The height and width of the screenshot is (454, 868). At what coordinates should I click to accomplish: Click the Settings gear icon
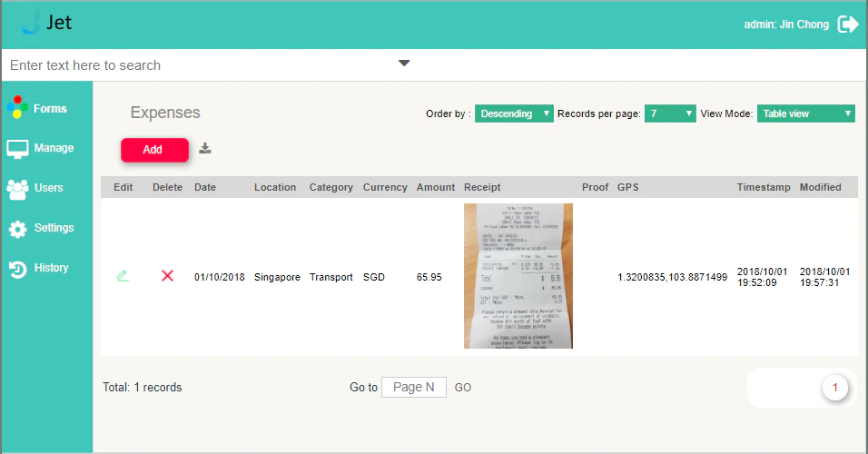click(x=17, y=229)
